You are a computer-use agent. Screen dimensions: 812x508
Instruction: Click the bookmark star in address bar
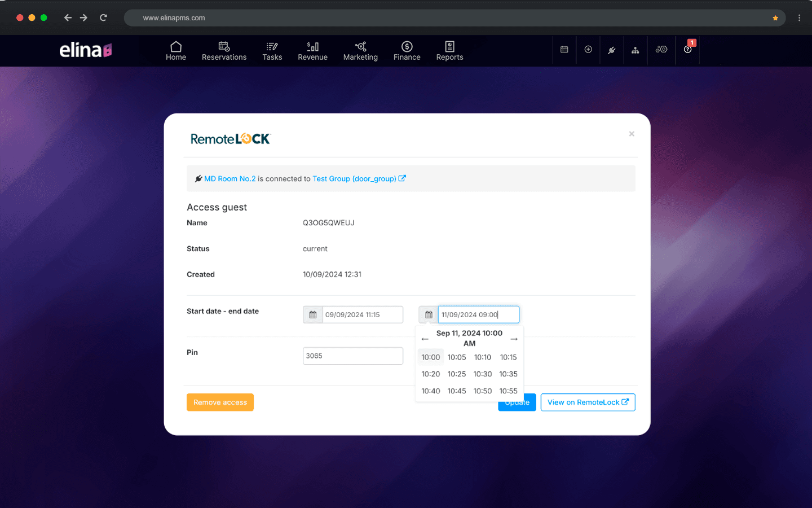[x=775, y=18]
